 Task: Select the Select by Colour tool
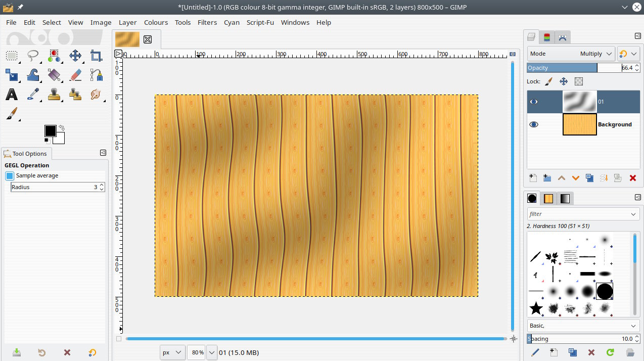click(x=54, y=56)
